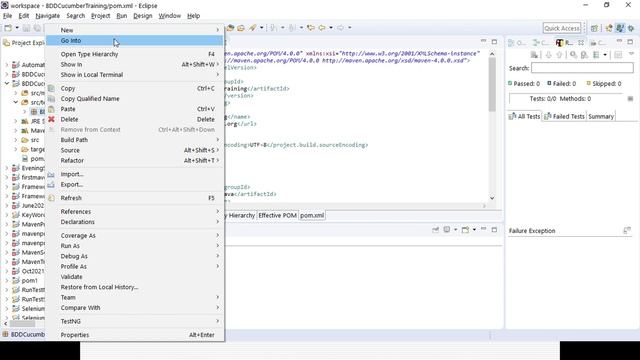Switch to the All Tests tab
The image size is (640, 360).
tap(524, 116)
